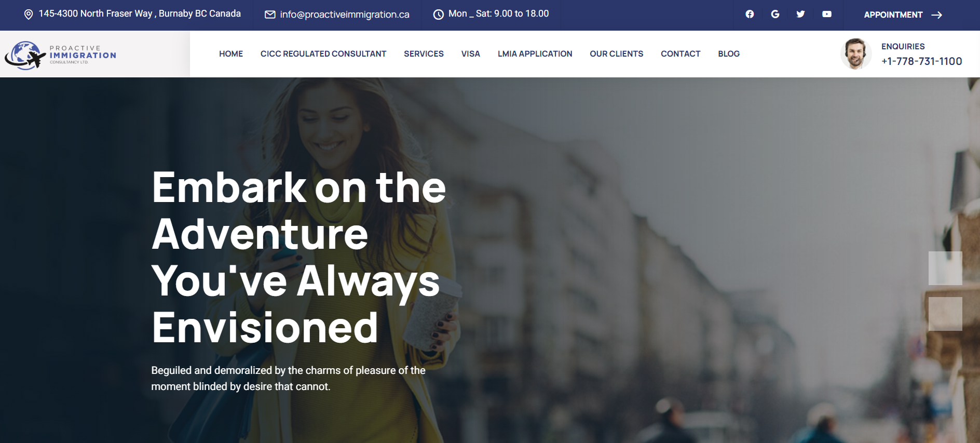Expand the Visa menu
The height and width of the screenshot is (443, 980).
pos(471,53)
